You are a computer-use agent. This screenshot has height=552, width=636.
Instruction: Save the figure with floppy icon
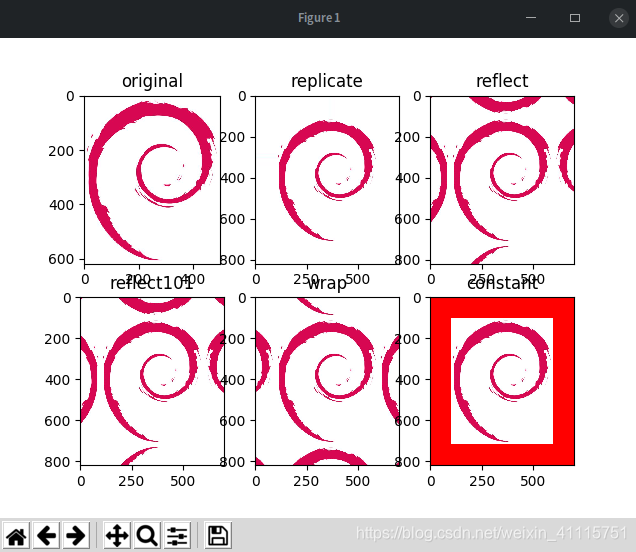pos(218,536)
